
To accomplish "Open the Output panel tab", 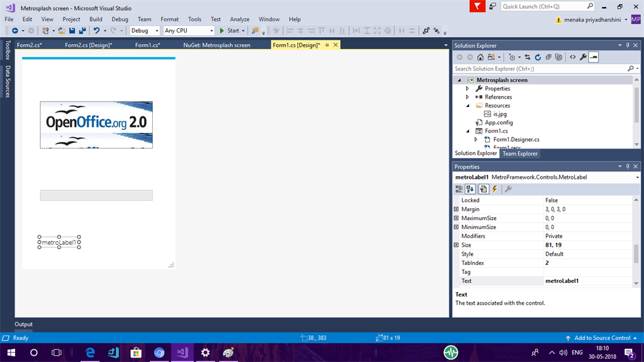I will (23, 324).
